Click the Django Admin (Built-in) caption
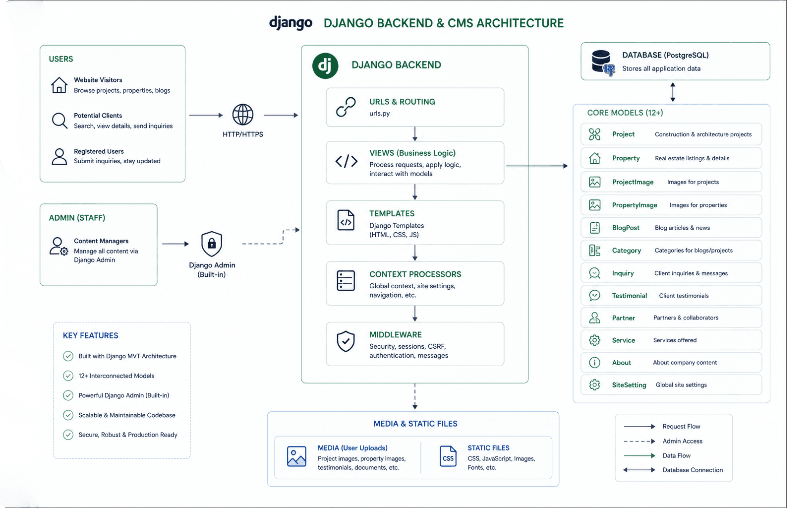 [x=212, y=270]
